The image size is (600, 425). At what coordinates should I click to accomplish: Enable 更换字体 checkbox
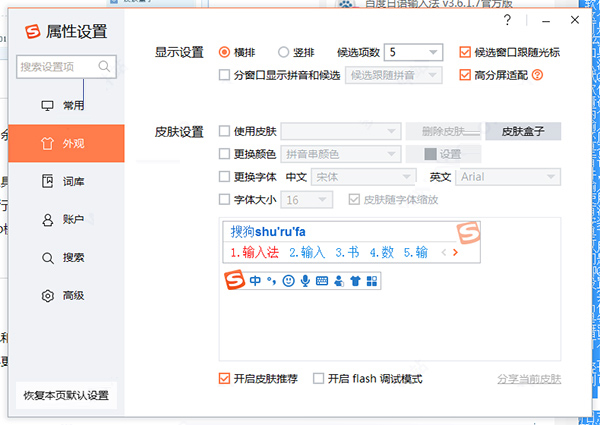click(224, 177)
